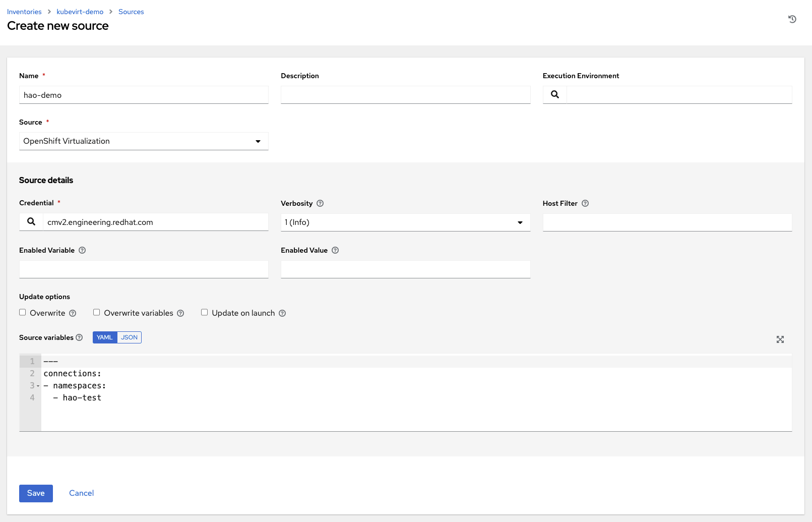Image resolution: width=812 pixels, height=522 pixels.
Task: Click the magnifier to browse Execution Environments
Action: coord(554,94)
